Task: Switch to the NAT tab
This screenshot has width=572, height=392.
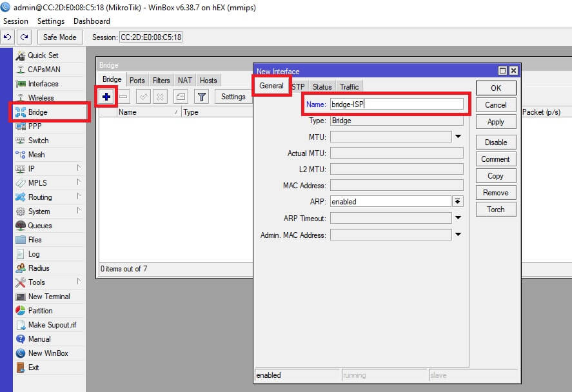Action: 185,81
